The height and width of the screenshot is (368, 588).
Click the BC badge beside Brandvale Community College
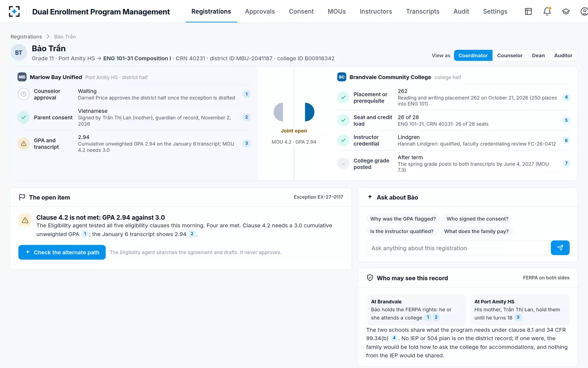342,77
